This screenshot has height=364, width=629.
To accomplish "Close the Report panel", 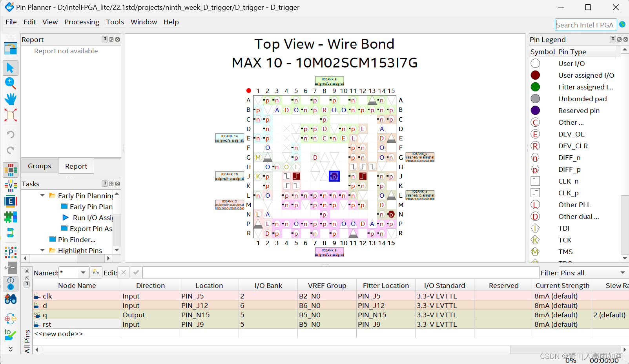I will (x=117, y=39).
